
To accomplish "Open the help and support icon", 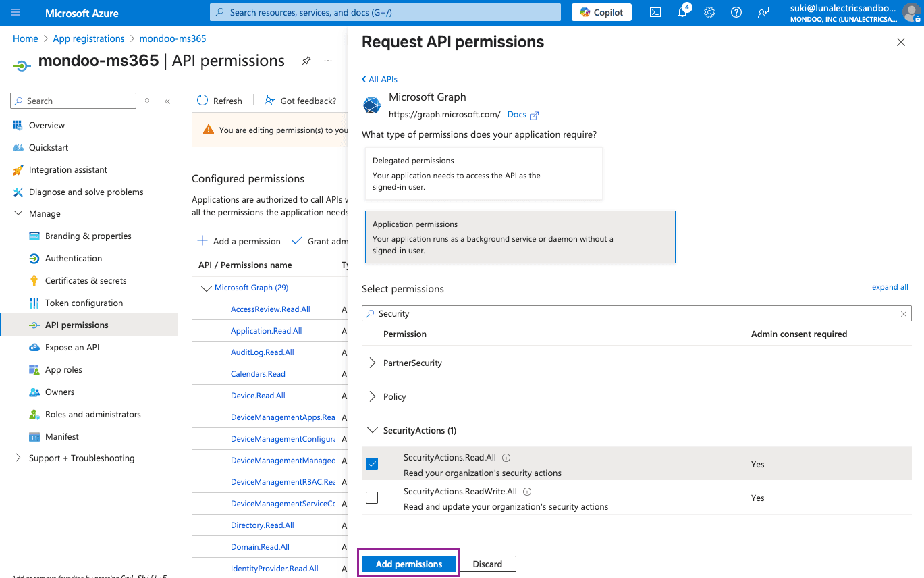I will click(736, 11).
